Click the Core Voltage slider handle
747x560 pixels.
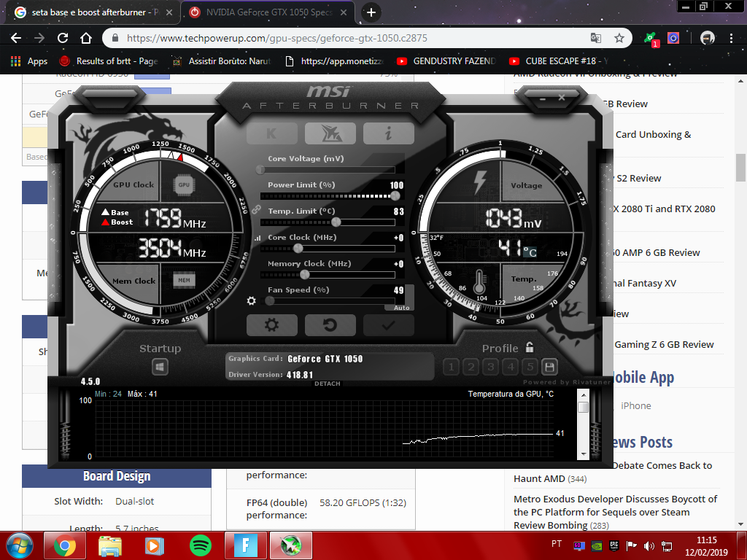click(260, 169)
